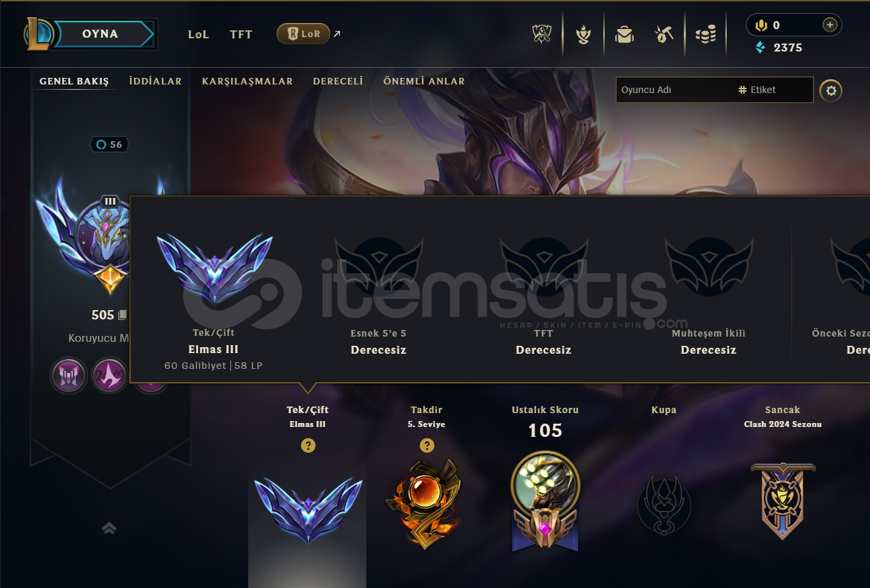Click the Oyuncu Adı search field
The width and height of the screenshot is (870, 588).
[x=673, y=90]
